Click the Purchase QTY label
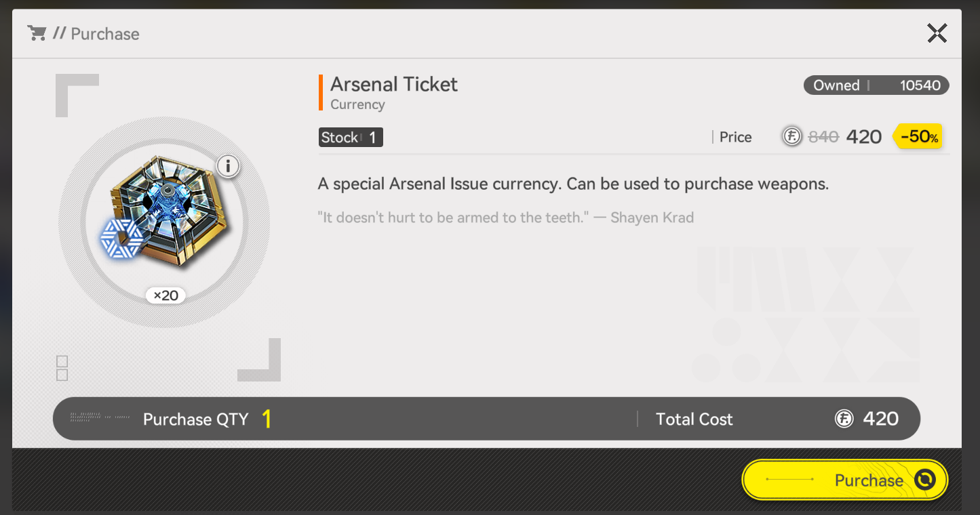The width and height of the screenshot is (980, 515). [195, 419]
